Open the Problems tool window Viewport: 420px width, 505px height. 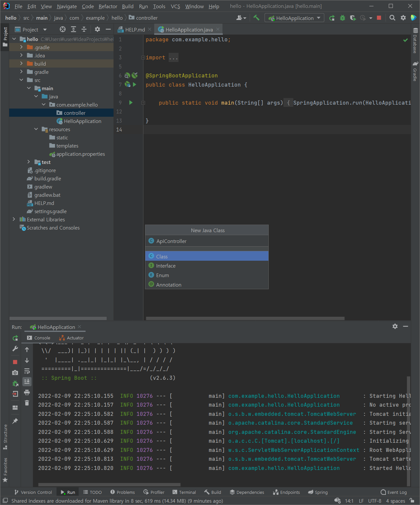coord(122,492)
